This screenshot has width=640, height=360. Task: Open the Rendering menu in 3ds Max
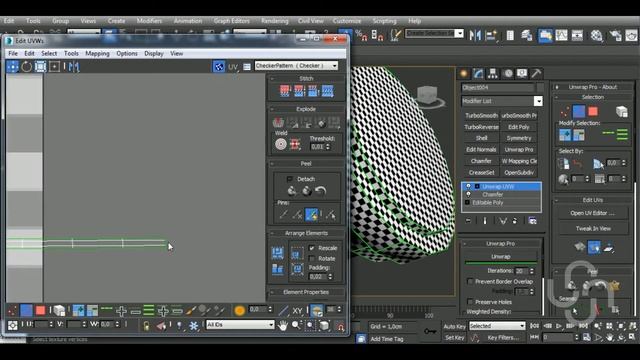275,21
